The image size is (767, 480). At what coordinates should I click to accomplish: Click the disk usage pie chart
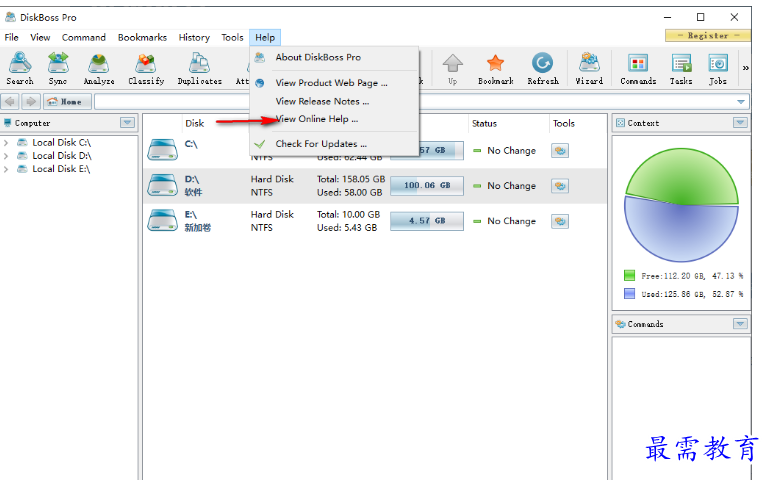(681, 205)
